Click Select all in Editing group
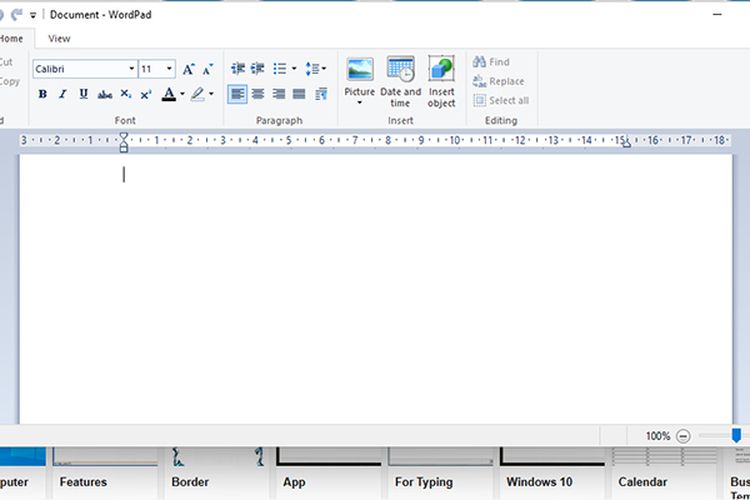Viewport: 750px width, 500px height. click(x=501, y=100)
